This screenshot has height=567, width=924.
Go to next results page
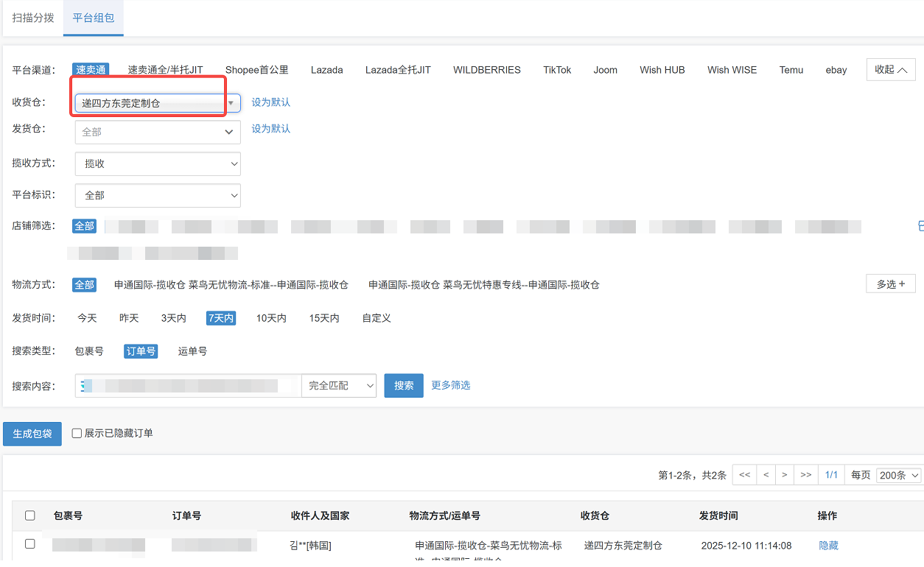[x=785, y=475]
